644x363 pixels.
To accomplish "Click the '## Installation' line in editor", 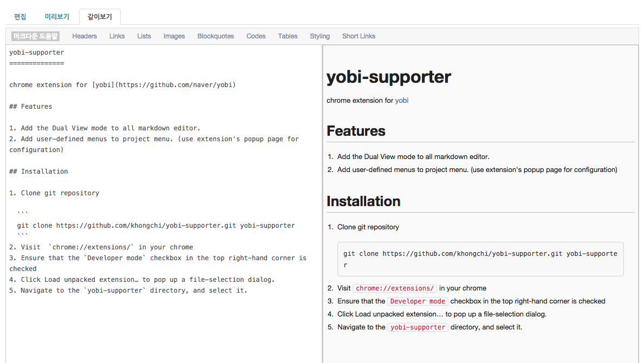I will (x=38, y=171).
